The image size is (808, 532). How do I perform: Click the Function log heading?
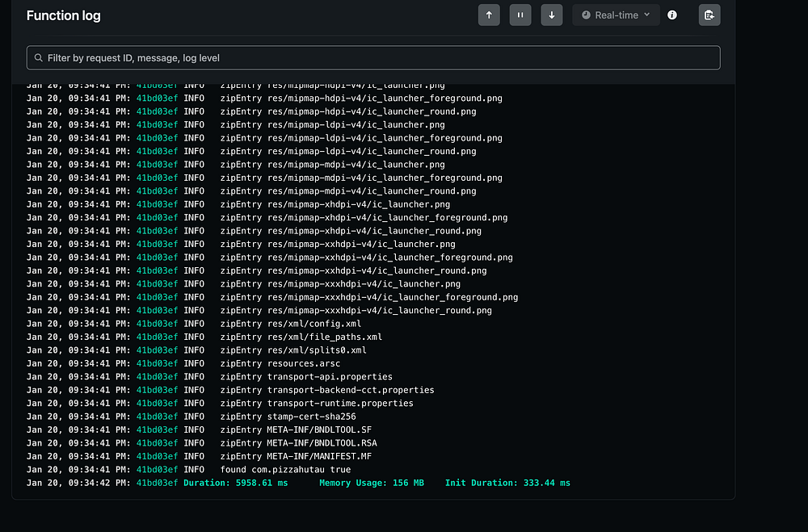pyautogui.click(x=63, y=15)
